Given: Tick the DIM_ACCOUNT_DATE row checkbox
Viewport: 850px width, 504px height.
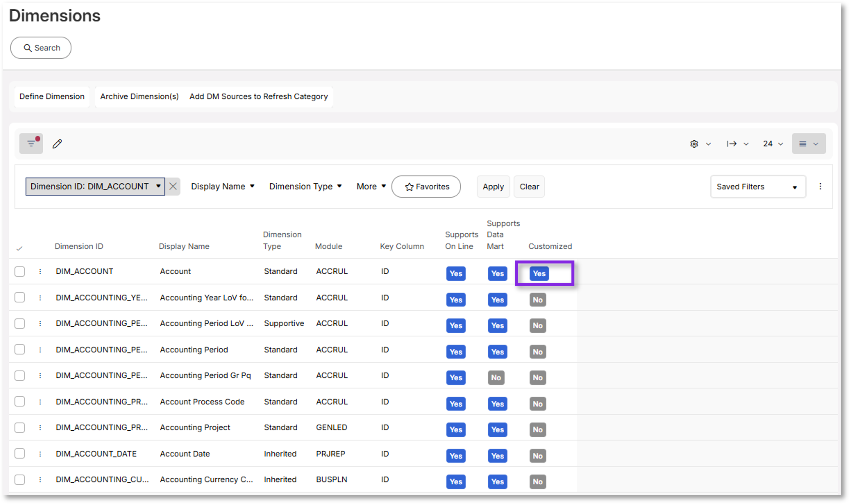Looking at the screenshot, I should (x=20, y=454).
